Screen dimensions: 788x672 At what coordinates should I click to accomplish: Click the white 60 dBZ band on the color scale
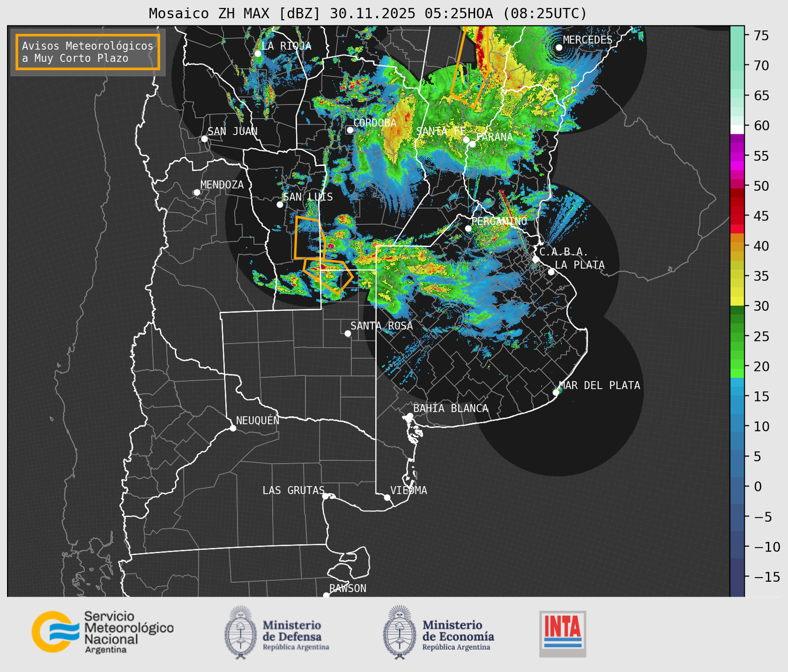coord(737,129)
